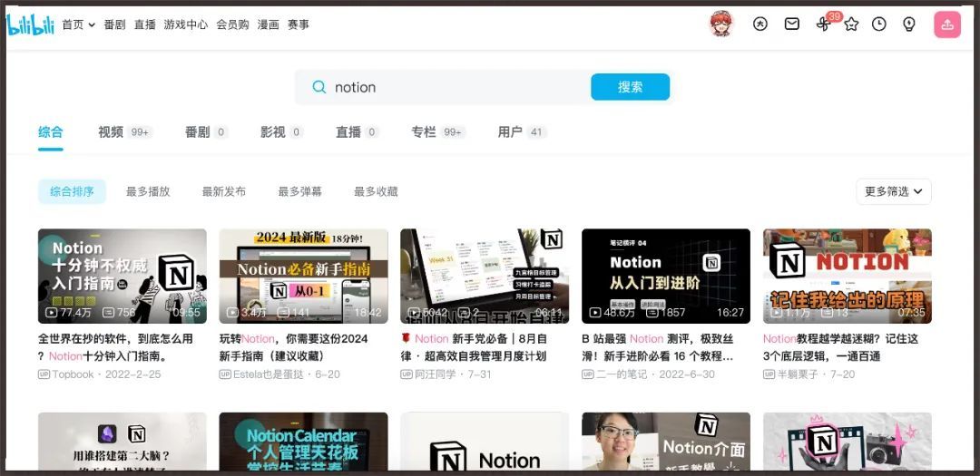This screenshot has width=980, height=476.
Task: Sort results by 最多收藏
Action: point(376,192)
